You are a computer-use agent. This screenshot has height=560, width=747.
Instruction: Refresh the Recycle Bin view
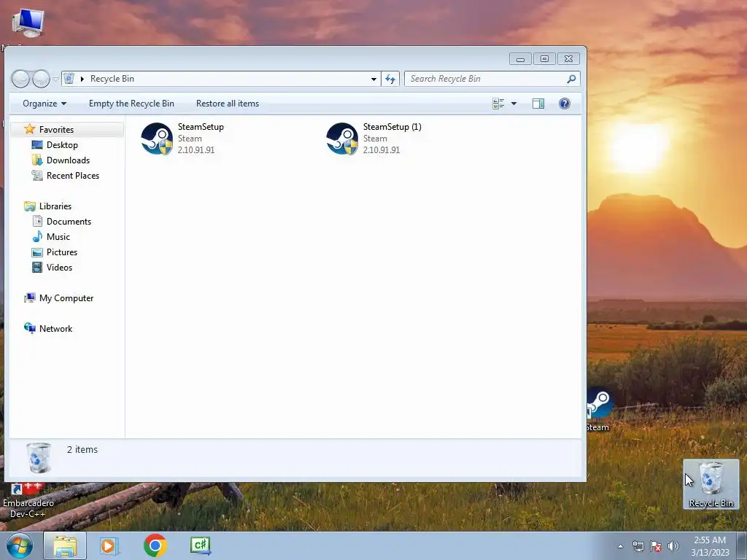coord(390,79)
